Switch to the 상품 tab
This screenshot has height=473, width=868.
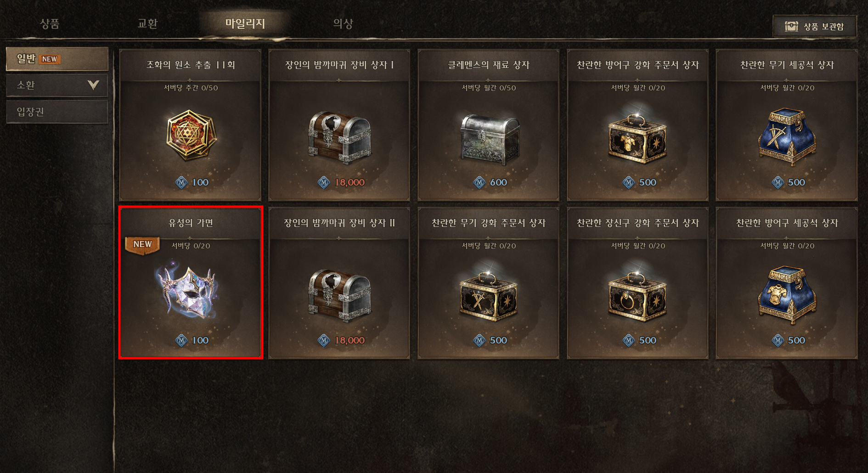click(x=50, y=23)
